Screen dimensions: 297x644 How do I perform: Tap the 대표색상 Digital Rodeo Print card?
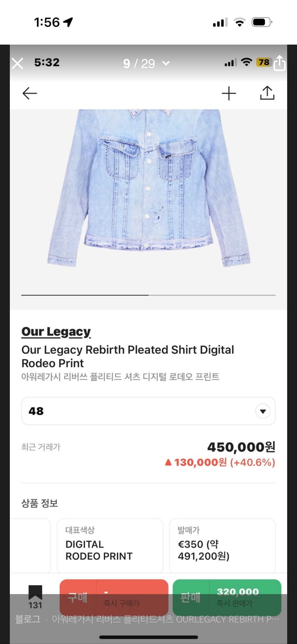(x=110, y=545)
